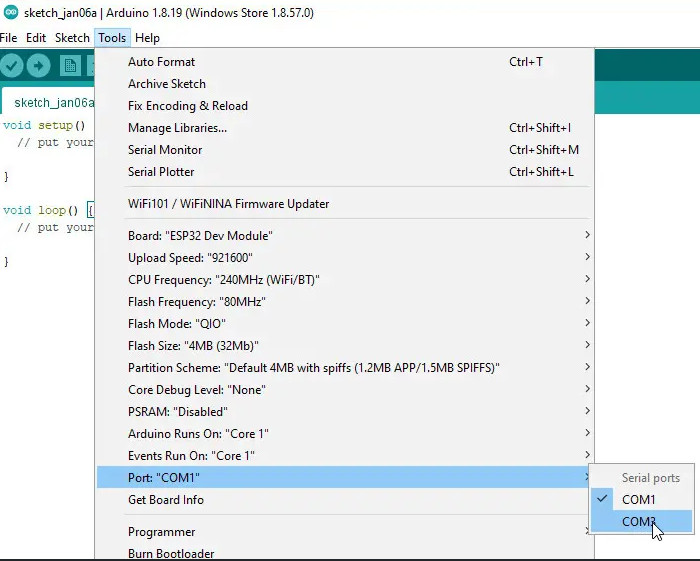This screenshot has height=561, width=700.
Task: Open the Sketch menu
Action: 72,38
